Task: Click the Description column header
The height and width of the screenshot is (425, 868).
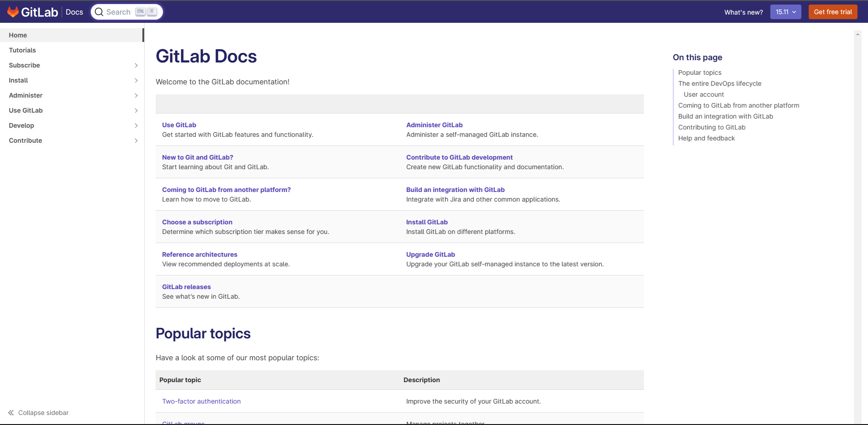Action: coord(422,380)
